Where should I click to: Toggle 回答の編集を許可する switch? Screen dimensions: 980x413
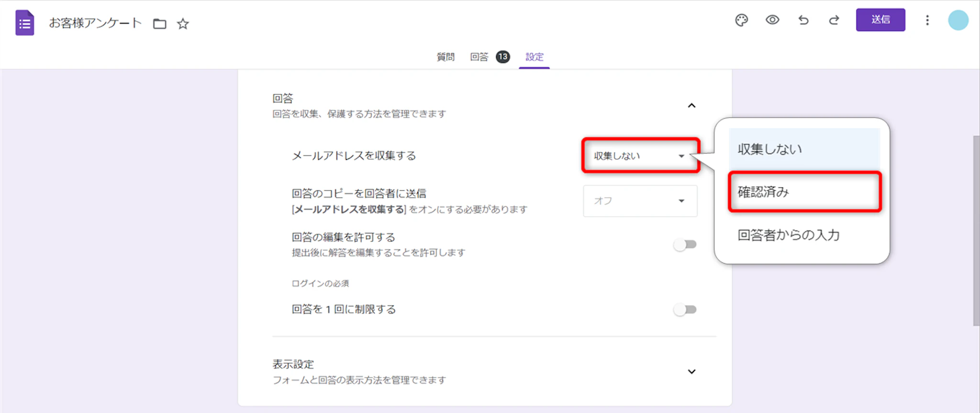point(685,245)
